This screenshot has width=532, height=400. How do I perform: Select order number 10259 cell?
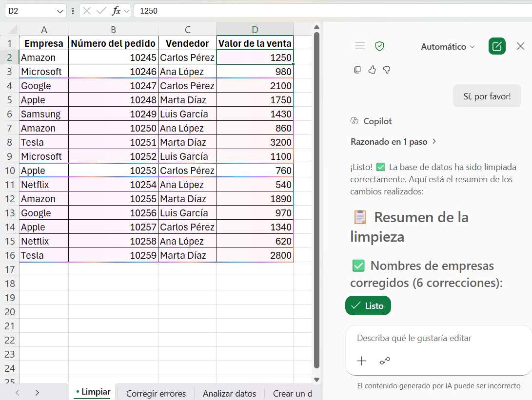coord(113,255)
